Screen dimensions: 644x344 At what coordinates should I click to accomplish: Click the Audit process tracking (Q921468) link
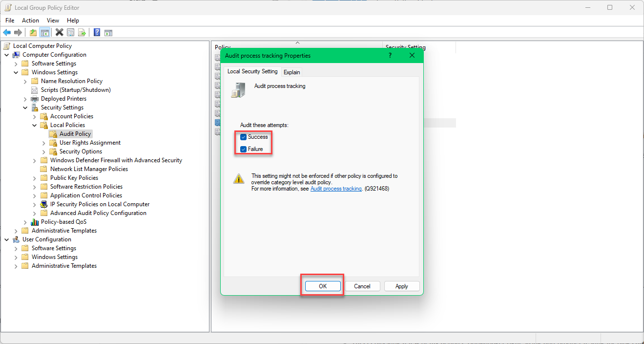click(x=336, y=189)
